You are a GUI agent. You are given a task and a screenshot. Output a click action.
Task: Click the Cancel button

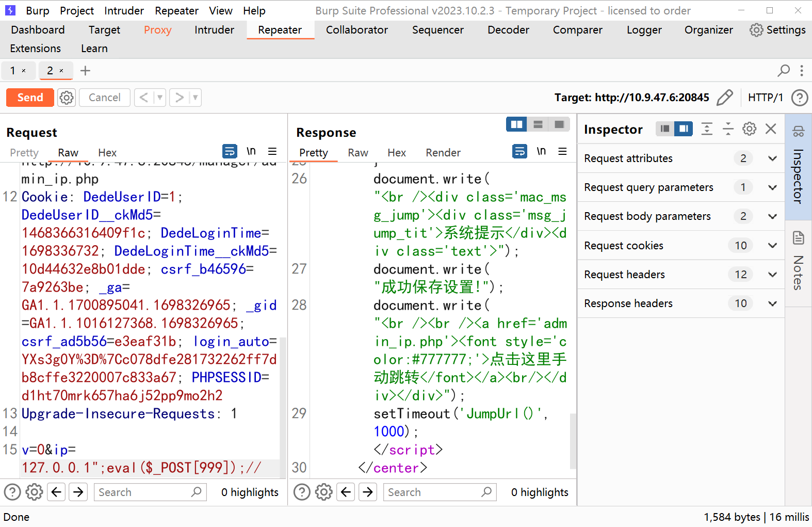(104, 98)
